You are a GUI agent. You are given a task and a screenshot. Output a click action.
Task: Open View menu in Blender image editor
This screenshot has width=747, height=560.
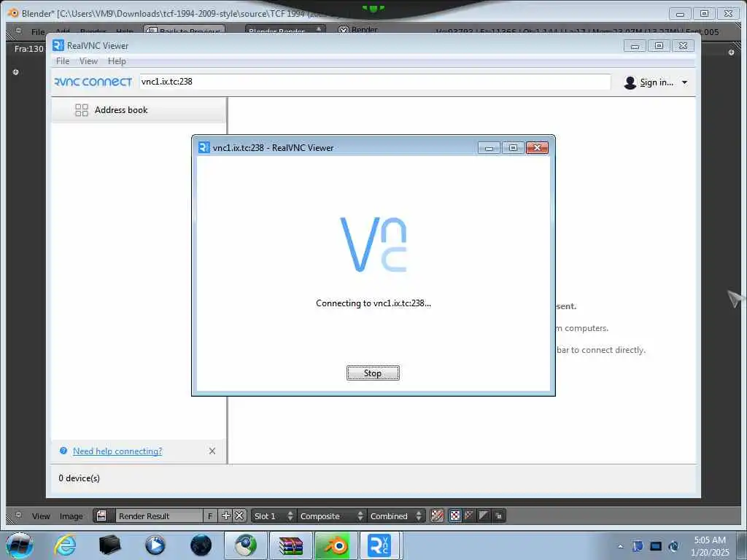41,516
